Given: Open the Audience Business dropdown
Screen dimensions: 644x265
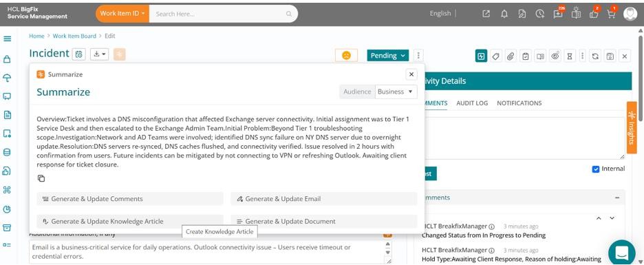Looking at the screenshot, I should coord(396,92).
